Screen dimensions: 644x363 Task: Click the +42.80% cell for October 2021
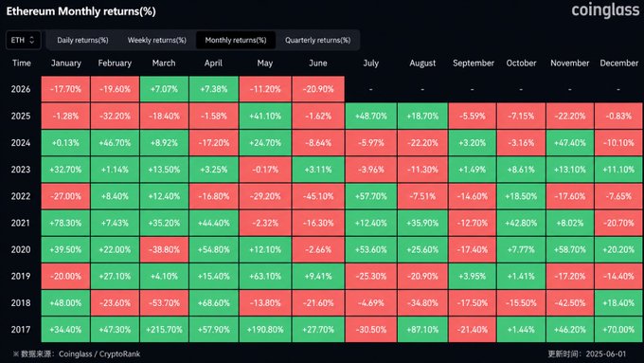(x=521, y=223)
